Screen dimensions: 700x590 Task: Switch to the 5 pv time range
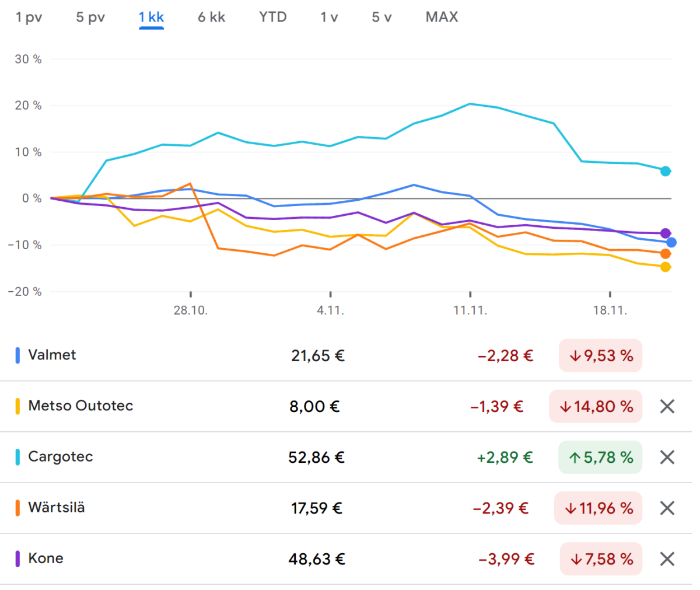pyautogui.click(x=90, y=18)
